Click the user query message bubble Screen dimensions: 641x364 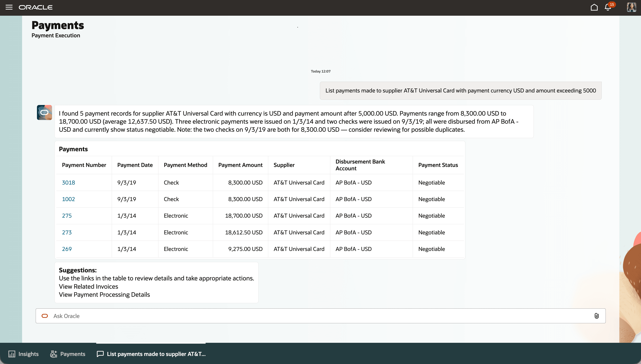point(460,91)
